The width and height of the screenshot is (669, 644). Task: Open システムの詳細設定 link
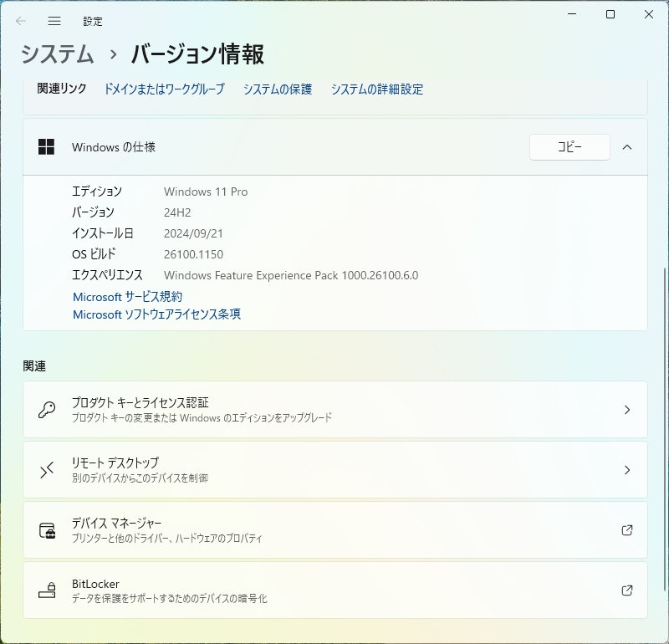click(x=377, y=89)
